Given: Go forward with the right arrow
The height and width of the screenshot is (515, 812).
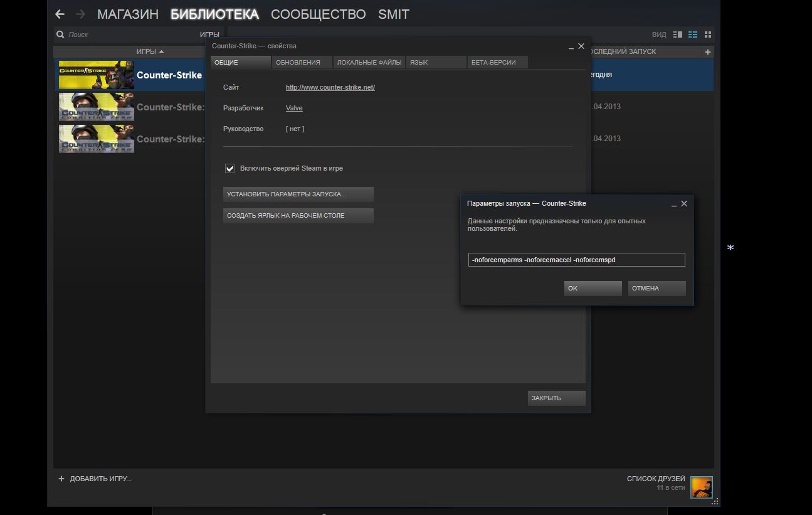Looking at the screenshot, I should click(80, 14).
